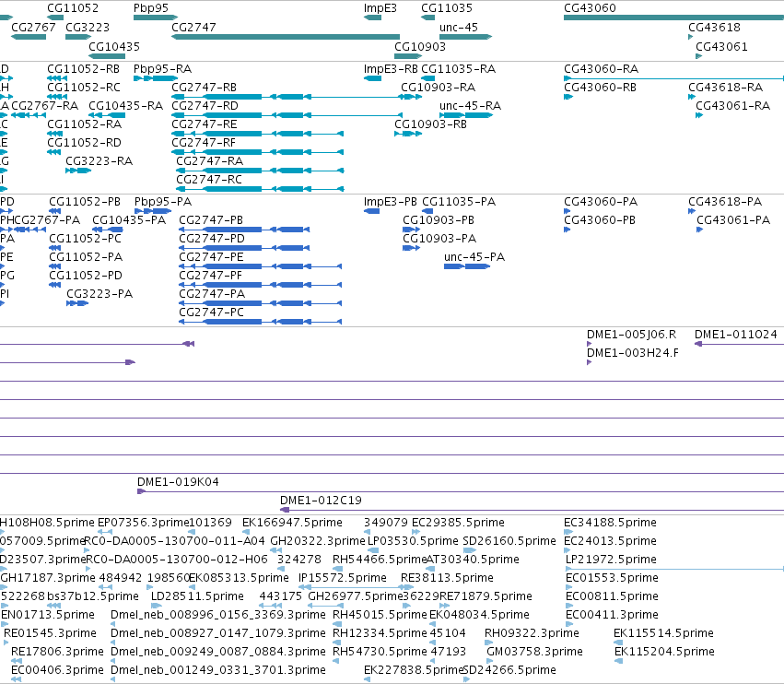Click the CG3223 gene label
This screenshot has width=784, height=684.
click(x=87, y=27)
